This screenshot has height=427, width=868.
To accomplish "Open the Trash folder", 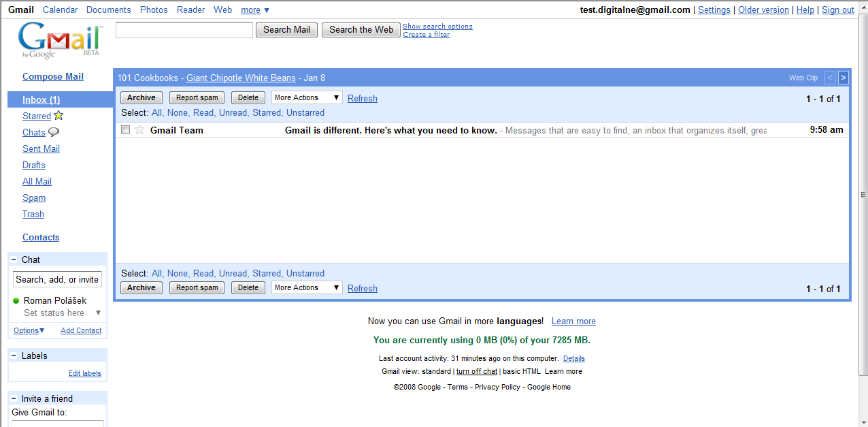I will (33, 214).
